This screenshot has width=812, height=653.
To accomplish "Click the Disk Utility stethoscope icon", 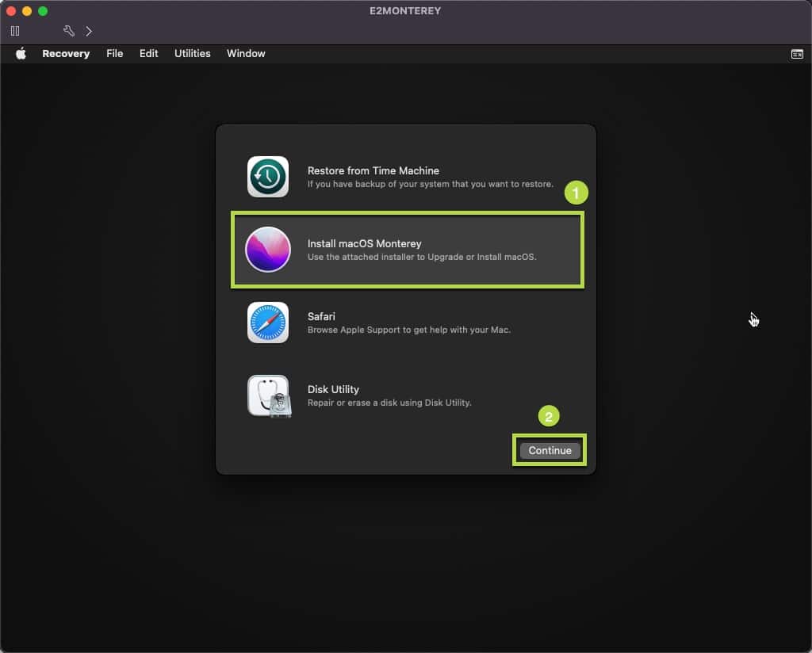I will coord(269,395).
